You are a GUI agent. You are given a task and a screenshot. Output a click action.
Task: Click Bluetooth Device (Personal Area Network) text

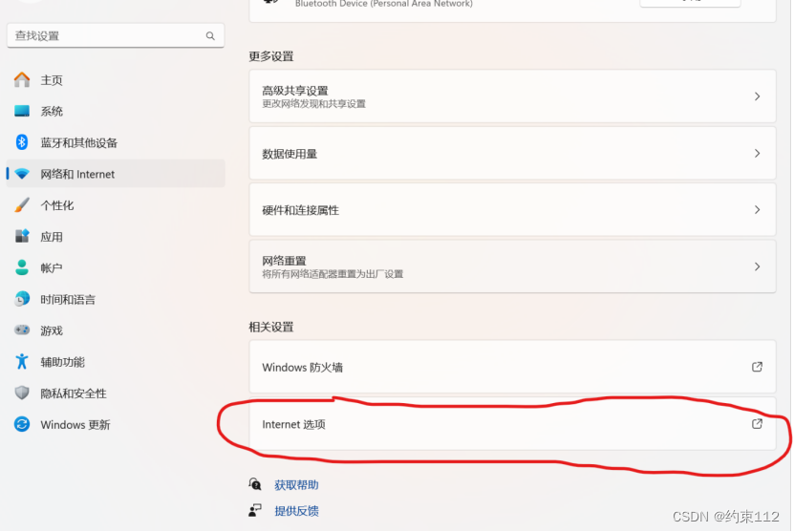click(x=384, y=4)
